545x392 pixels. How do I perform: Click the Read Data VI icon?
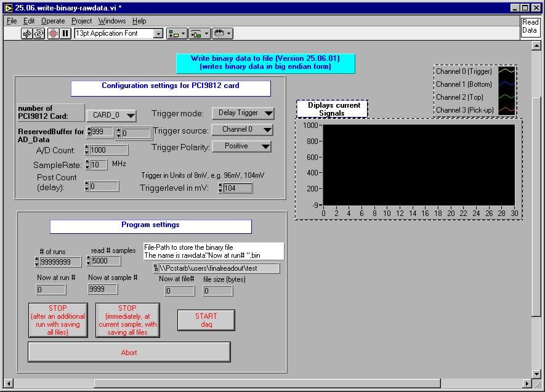click(x=530, y=26)
